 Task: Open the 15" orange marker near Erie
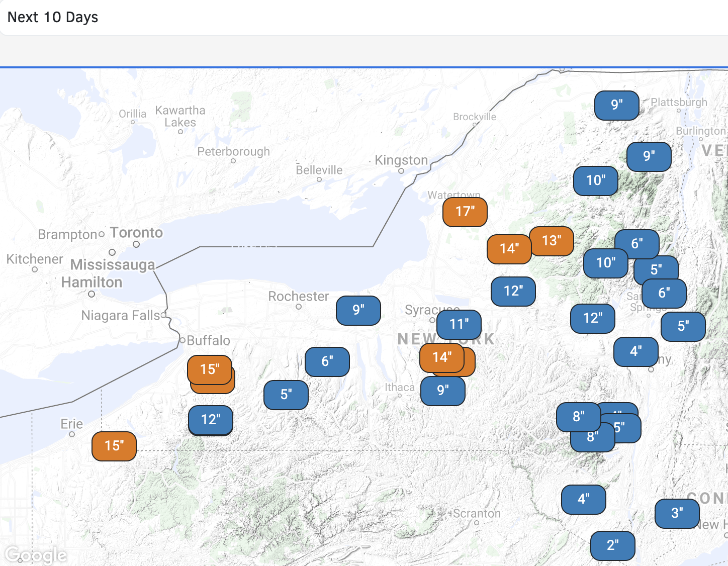[114, 446]
